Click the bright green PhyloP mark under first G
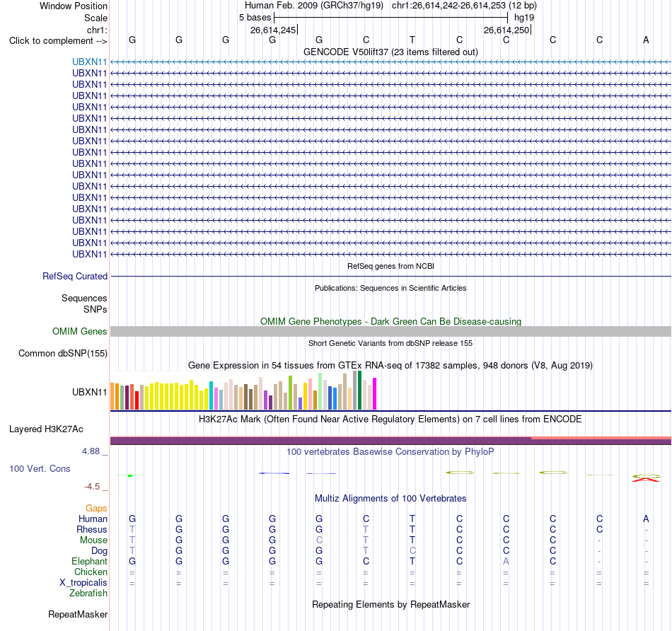 pyautogui.click(x=130, y=475)
